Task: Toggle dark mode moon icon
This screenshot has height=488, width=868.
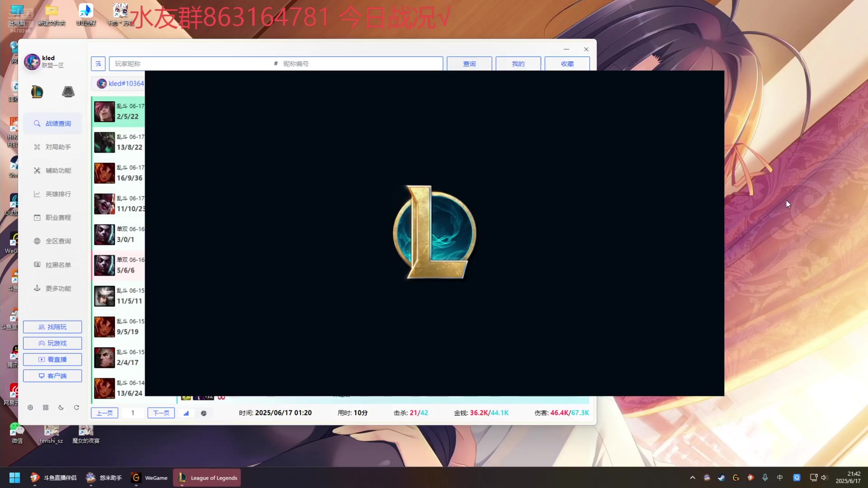Action: [61, 408]
